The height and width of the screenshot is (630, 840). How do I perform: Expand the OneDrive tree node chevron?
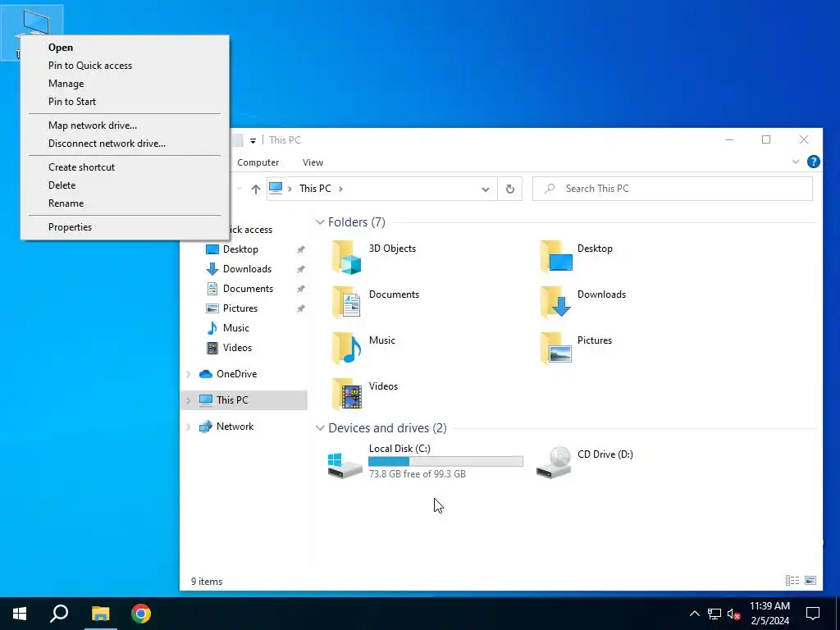point(188,374)
